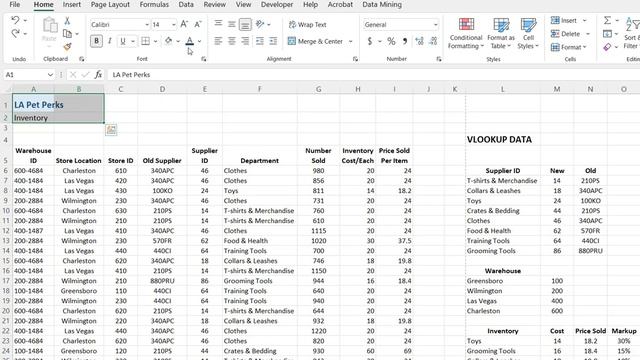Center text horizontally
Screen dimensions: 640x360
coord(231,41)
